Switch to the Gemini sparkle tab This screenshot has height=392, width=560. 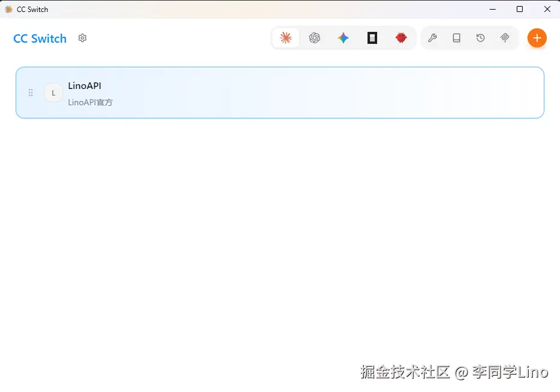pyautogui.click(x=343, y=38)
